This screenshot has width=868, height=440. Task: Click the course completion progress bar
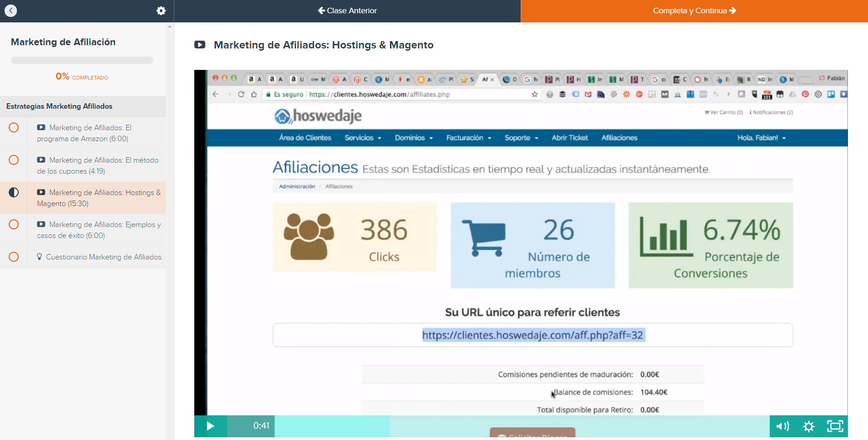pyautogui.click(x=82, y=60)
